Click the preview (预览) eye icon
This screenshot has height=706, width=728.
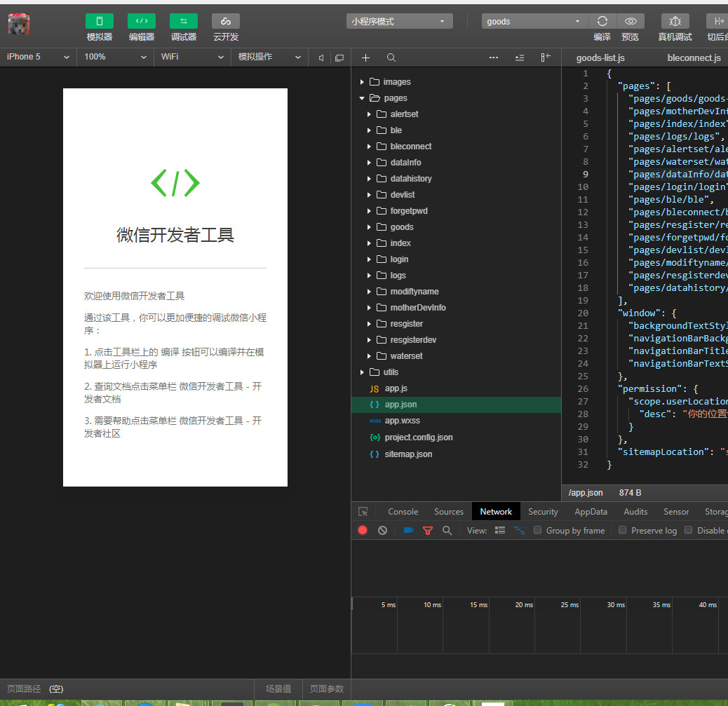(x=630, y=21)
